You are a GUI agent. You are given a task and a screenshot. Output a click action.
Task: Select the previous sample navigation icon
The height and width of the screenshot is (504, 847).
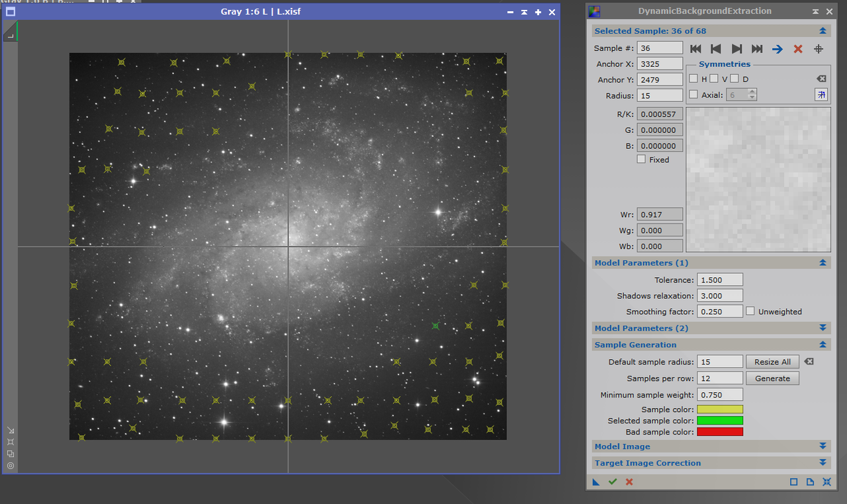pos(716,48)
